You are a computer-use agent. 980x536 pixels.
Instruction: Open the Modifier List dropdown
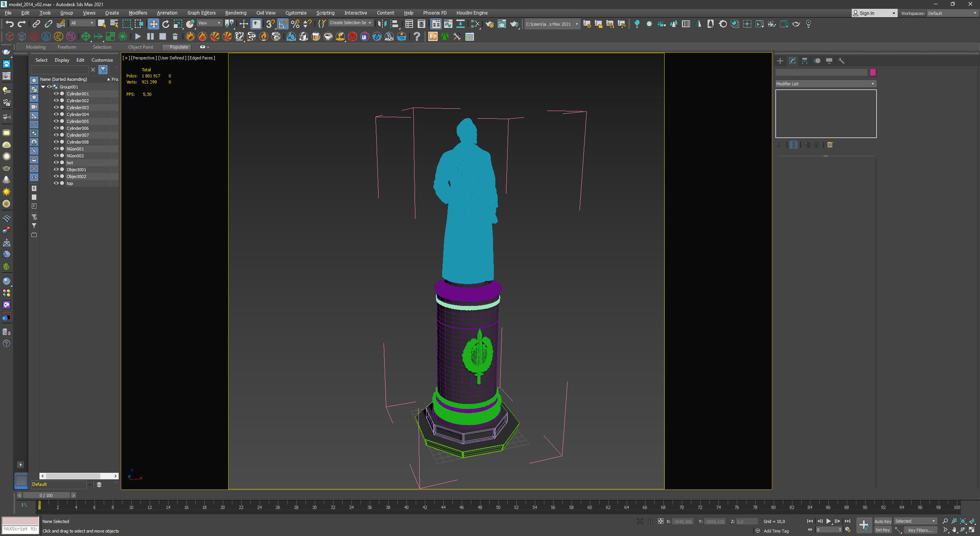825,84
